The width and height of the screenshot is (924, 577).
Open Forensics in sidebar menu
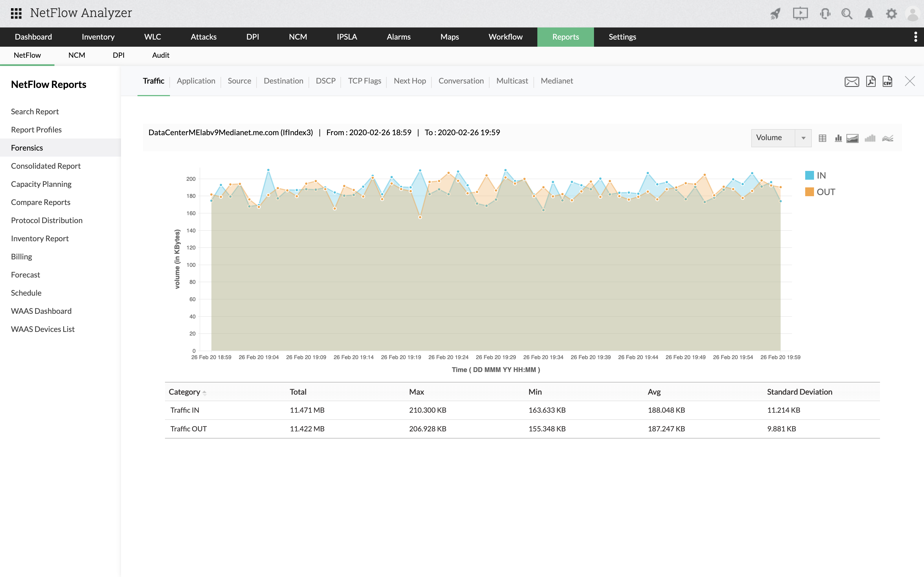coord(27,148)
